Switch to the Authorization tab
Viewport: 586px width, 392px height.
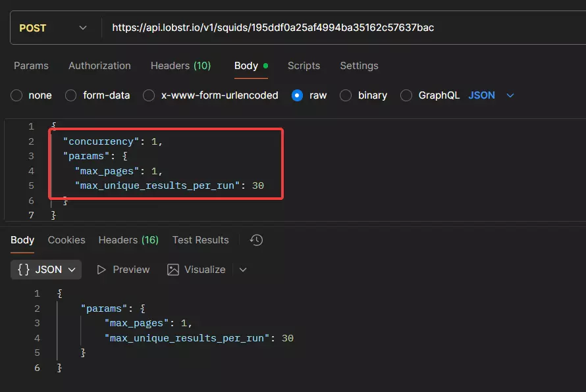[99, 66]
